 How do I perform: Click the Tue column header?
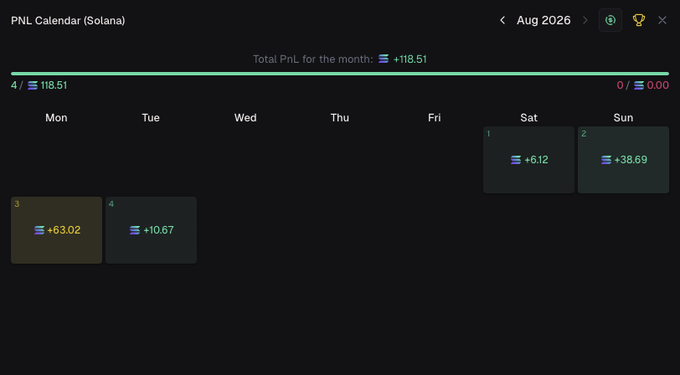151,118
